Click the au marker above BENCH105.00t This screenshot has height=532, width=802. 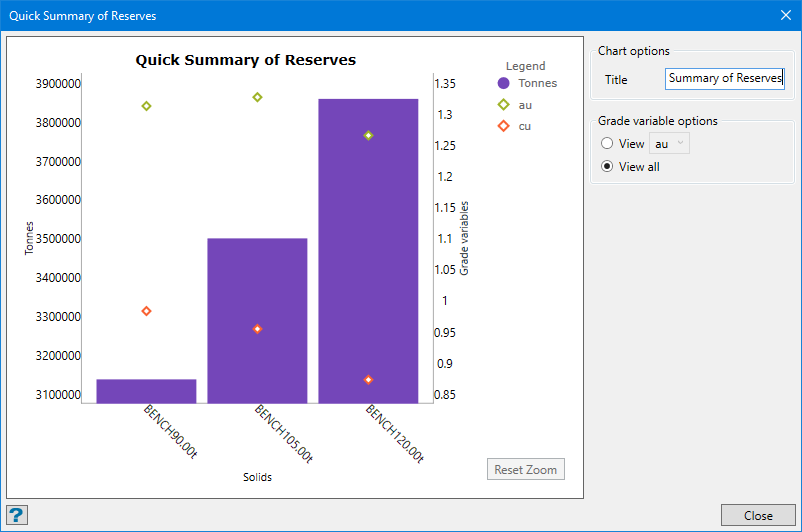click(257, 97)
